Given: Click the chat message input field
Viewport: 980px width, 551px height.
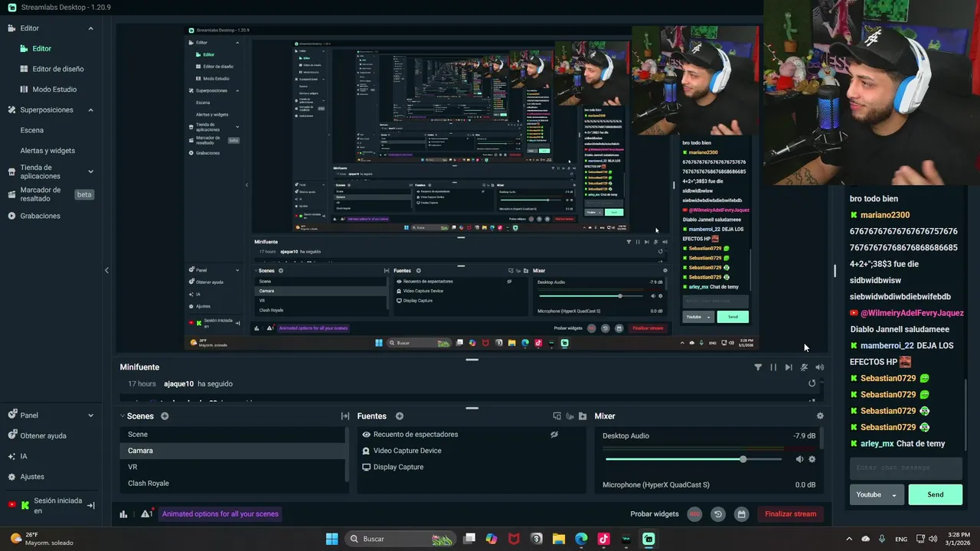Looking at the screenshot, I should 906,468.
